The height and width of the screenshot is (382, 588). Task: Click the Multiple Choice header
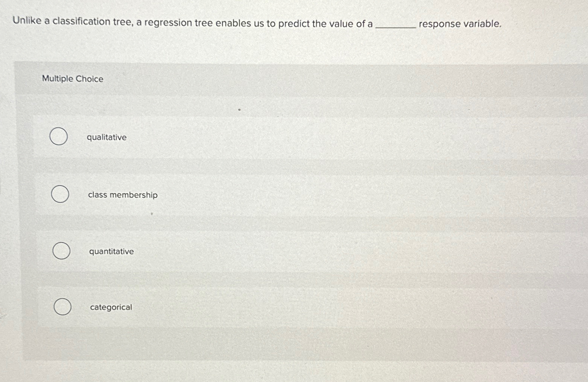tap(72, 79)
